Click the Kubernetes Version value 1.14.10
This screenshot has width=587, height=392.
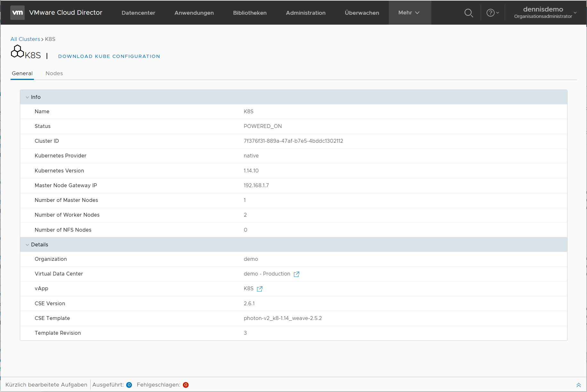(251, 171)
